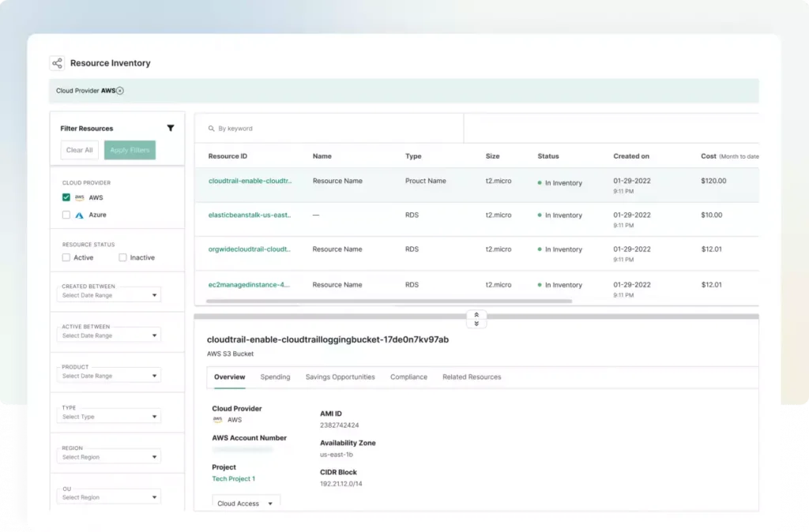The image size is (809, 532).
Task: Check the Azure cloud provider checkbox
Action: (x=66, y=215)
